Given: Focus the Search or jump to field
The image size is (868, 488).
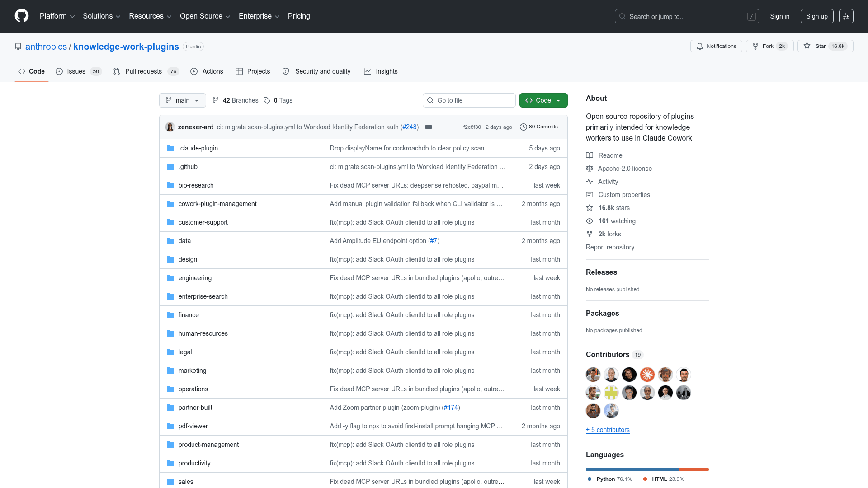Looking at the screenshot, I should (687, 16).
